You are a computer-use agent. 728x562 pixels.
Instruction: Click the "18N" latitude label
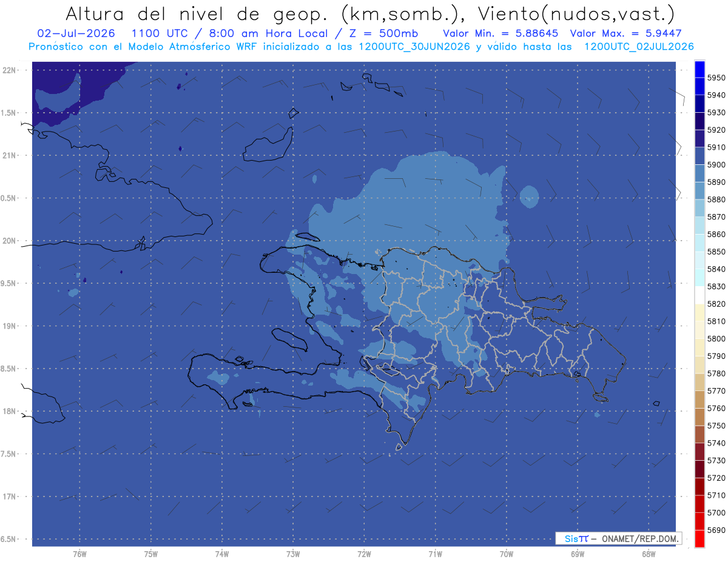9,411
